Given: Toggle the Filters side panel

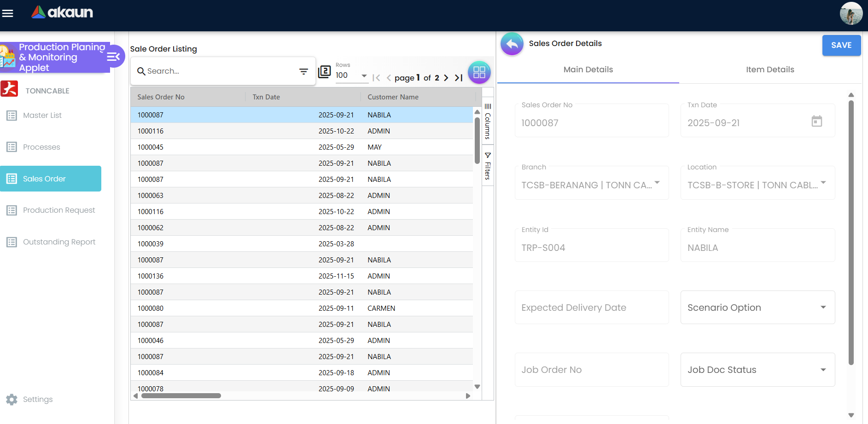Looking at the screenshot, I should tap(488, 166).
